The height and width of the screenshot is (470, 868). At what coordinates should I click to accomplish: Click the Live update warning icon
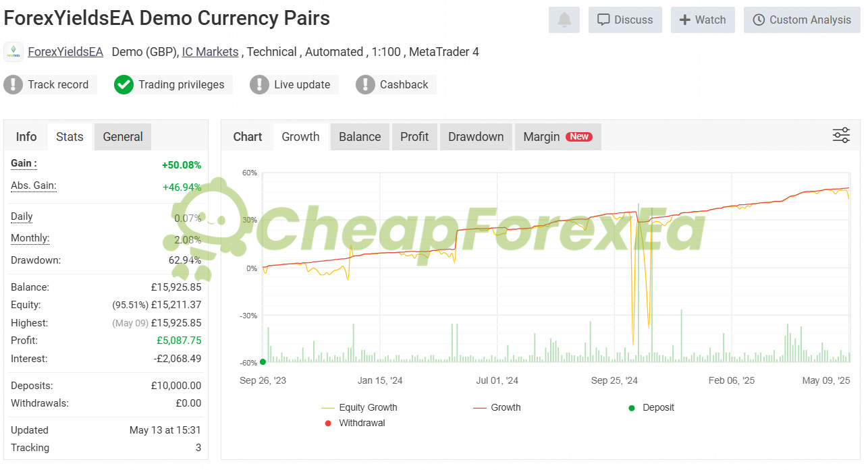click(x=259, y=84)
